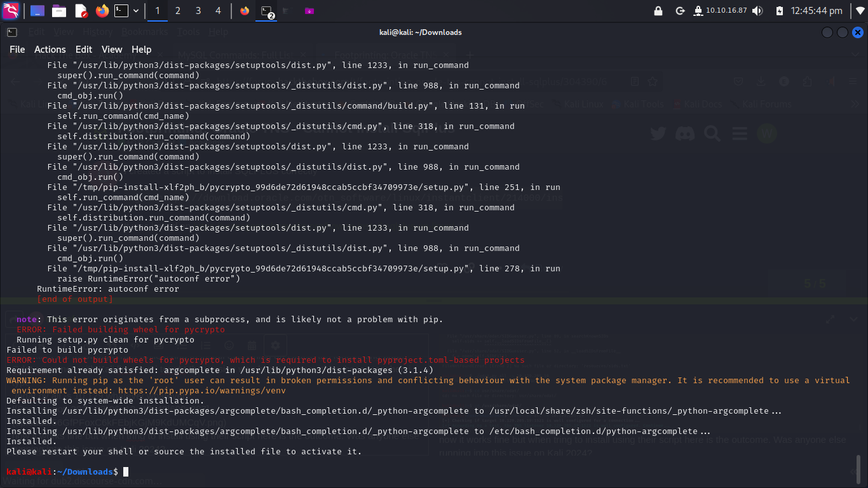
Task: Click the setup.py line 278 traceback entry
Action: click(x=304, y=269)
